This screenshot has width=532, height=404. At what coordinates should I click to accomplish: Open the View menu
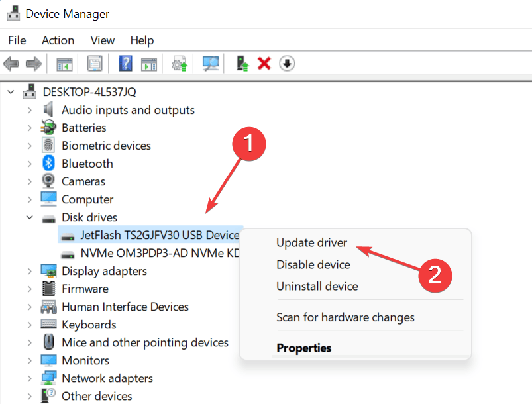(x=103, y=40)
